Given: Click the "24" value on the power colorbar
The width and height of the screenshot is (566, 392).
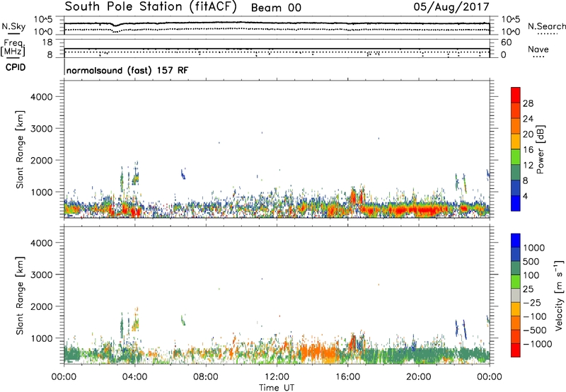Looking at the screenshot, I should [528, 119].
